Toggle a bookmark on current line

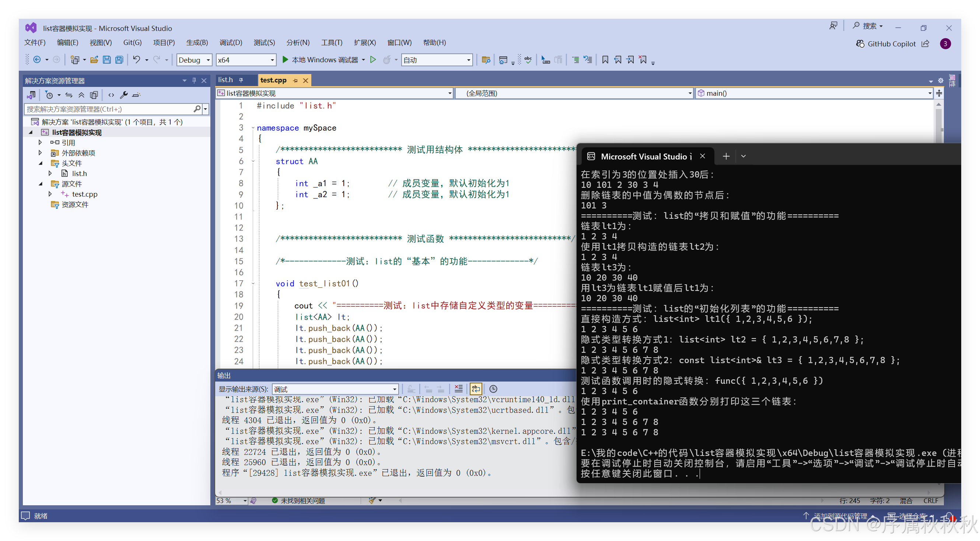pyautogui.click(x=605, y=60)
